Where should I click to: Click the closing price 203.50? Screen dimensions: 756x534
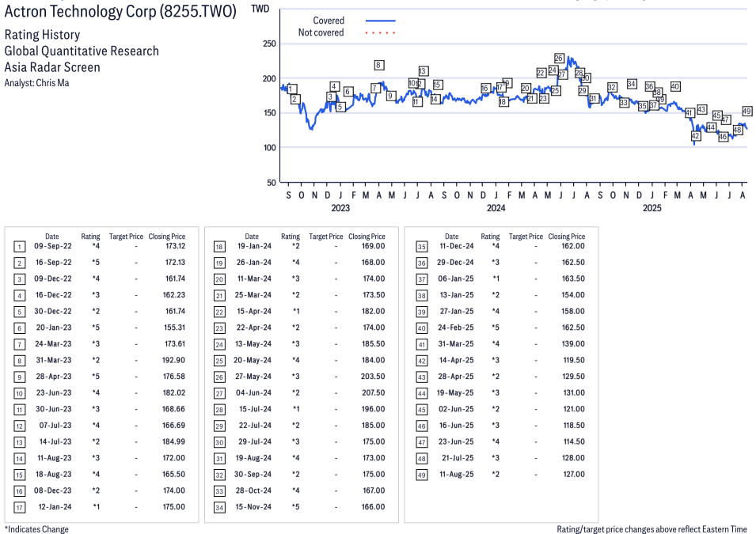click(x=373, y=377)
